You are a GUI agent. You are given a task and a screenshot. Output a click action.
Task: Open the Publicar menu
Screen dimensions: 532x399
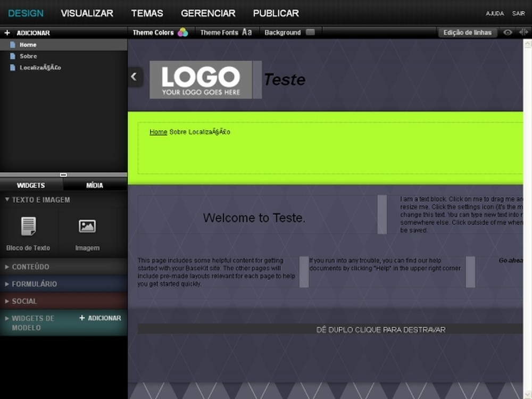tap(276, 13)
